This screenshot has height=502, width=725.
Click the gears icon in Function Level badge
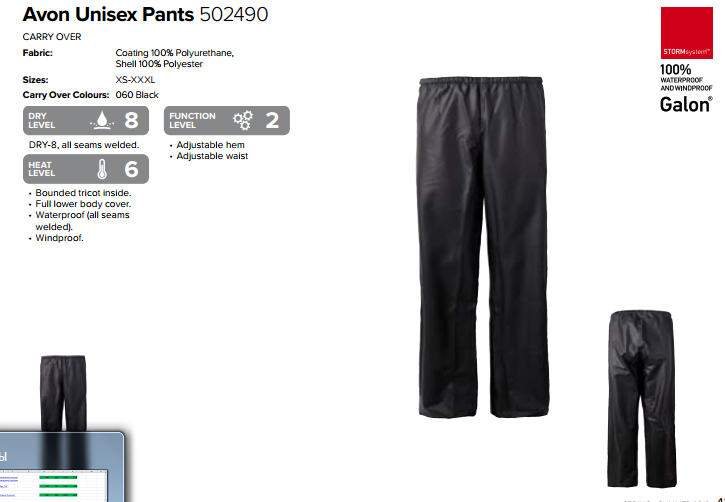(x=243, y=120)
